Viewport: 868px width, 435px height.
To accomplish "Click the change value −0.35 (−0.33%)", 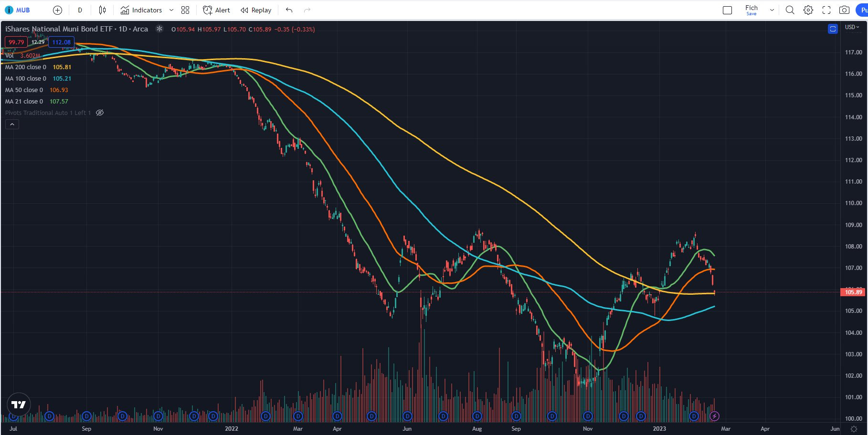I will click(x=295, y=30).
